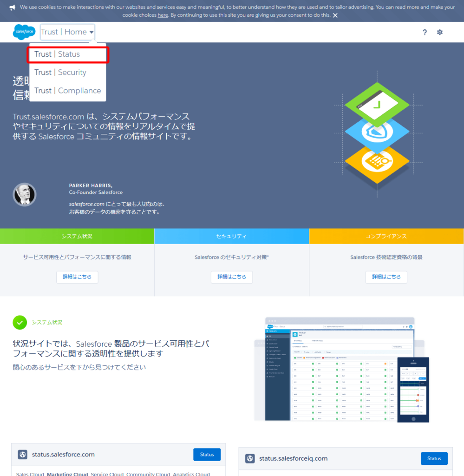Click the globe icon beside status.salesforceiq.com

point(250,458)
